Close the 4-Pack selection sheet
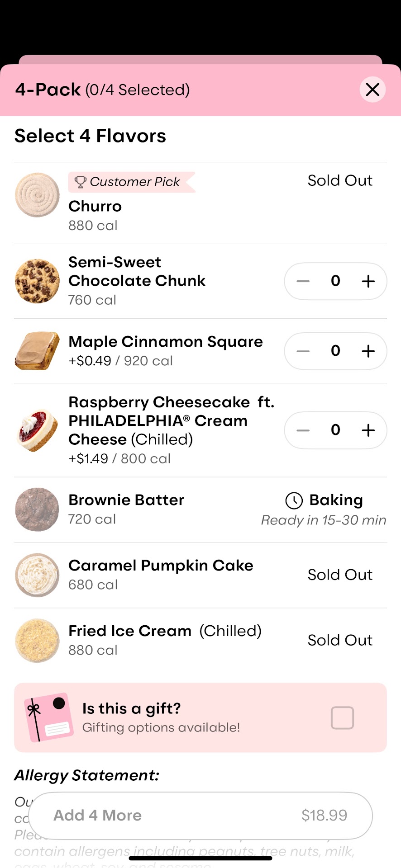 click(372, 90)
